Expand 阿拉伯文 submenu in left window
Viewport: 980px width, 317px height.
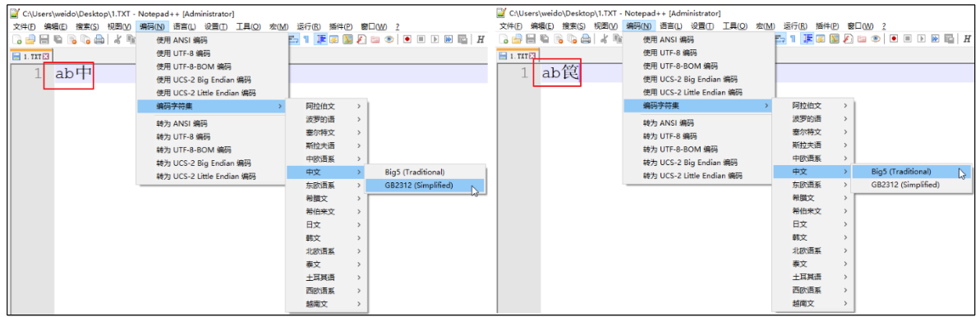[328, 106]
